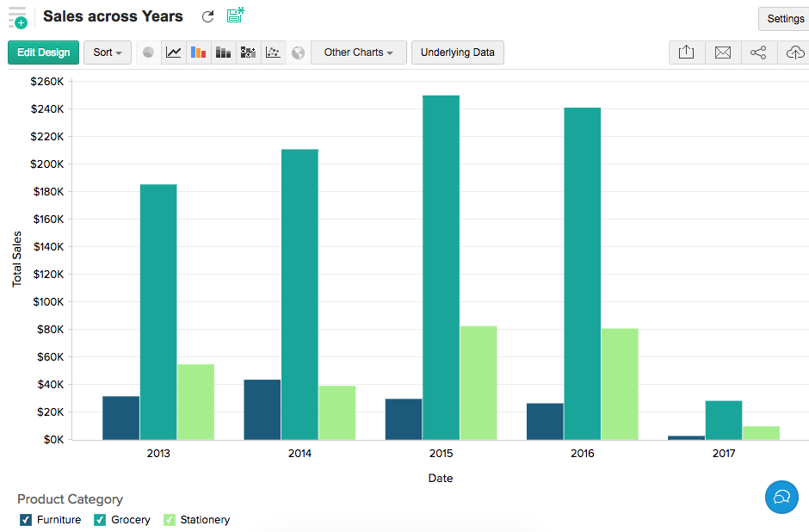Click the refresh icon beside the title

pos(207,16)
